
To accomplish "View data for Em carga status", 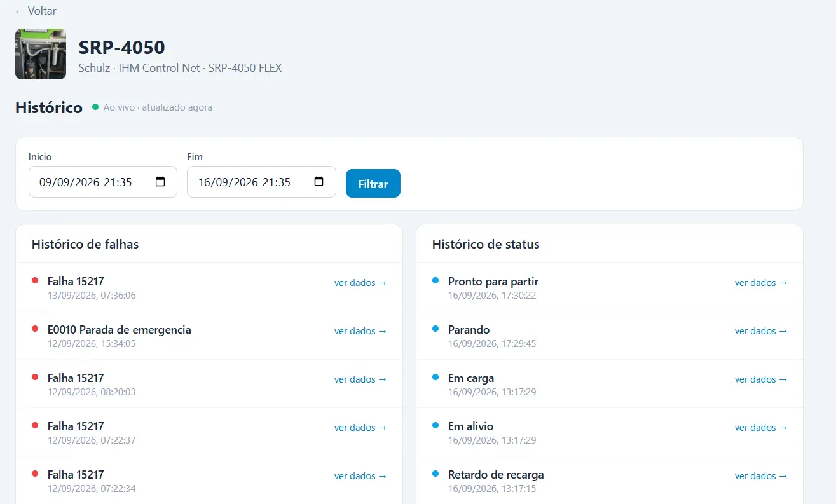I will [761, 379].
